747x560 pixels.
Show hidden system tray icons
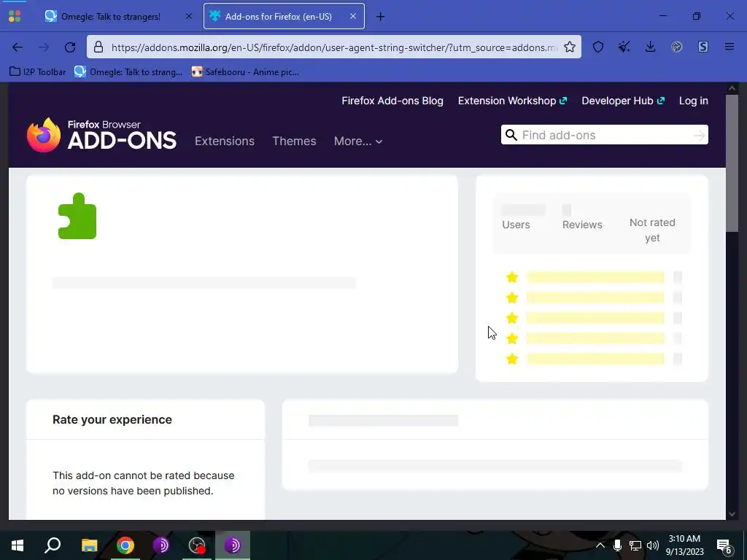pyautogui.click(x=600, y=545)
